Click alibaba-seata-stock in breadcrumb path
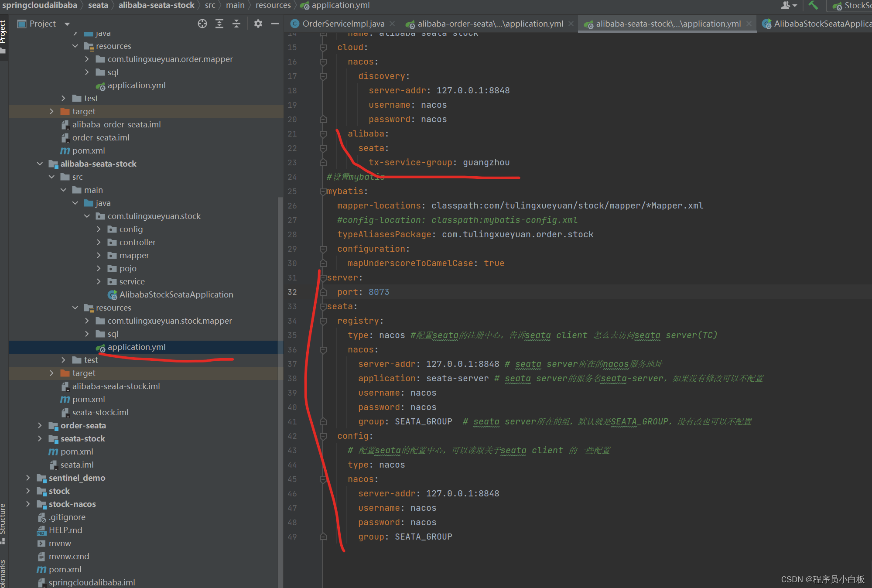Viewport: 872px width, 588px height. point(156,5)
